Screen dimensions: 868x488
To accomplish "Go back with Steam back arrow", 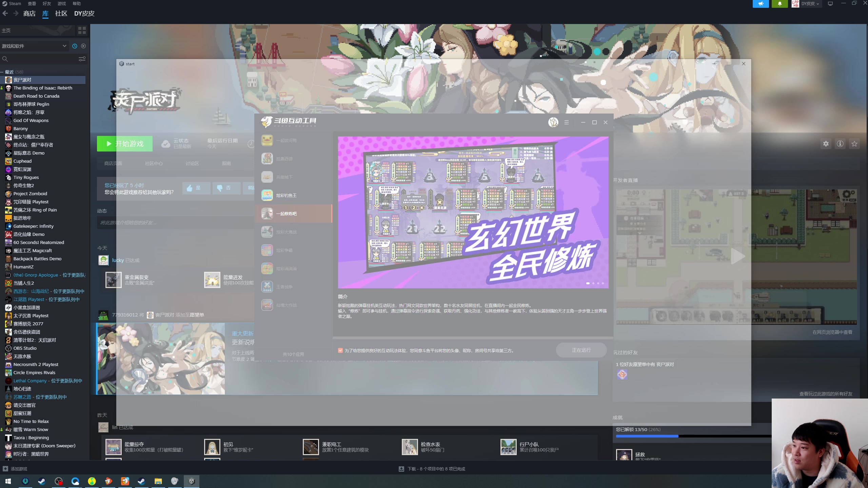I will point(5,14).
